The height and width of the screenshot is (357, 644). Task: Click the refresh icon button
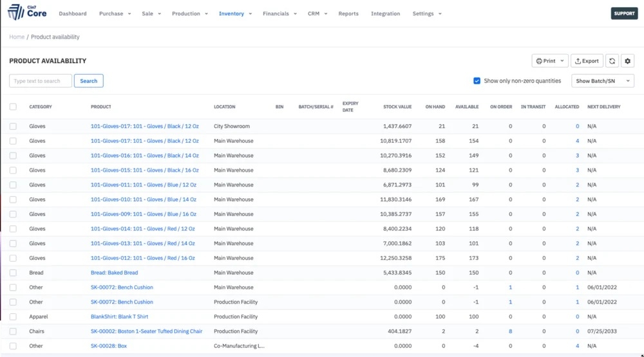pyautogui.click(x=612, y=61)
